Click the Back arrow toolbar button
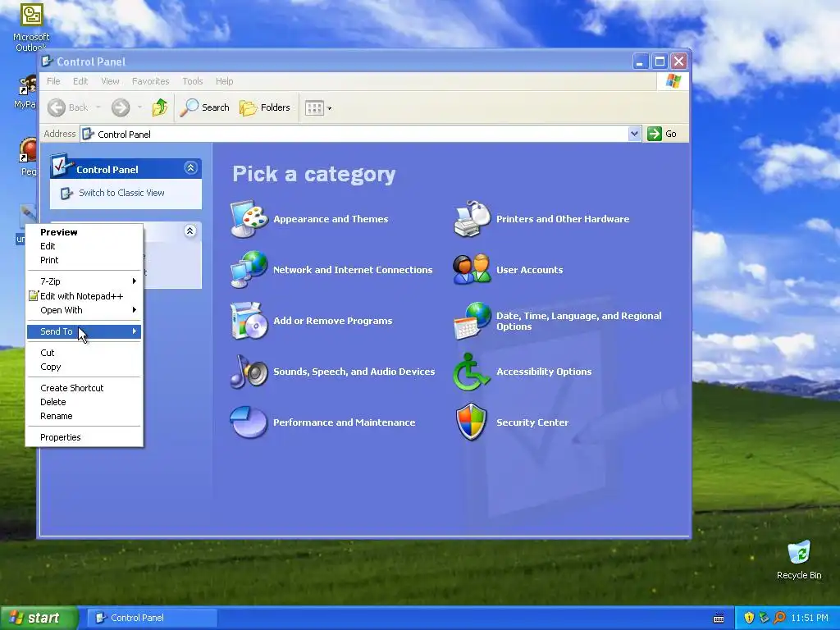The width and height of the screenshot is (840, 630). pos(67,107)
